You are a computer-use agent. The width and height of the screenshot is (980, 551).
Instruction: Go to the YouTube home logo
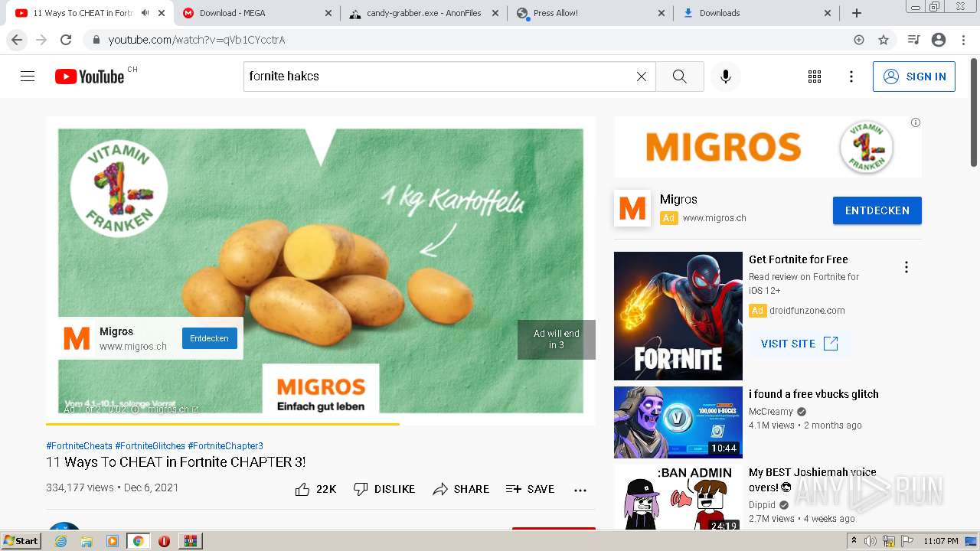coord(90,77)
